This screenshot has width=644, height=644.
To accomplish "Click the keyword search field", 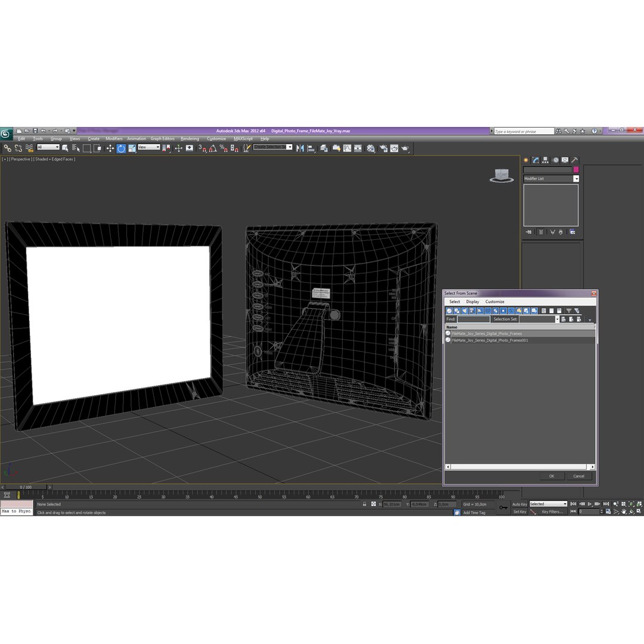I will point(524,131).
